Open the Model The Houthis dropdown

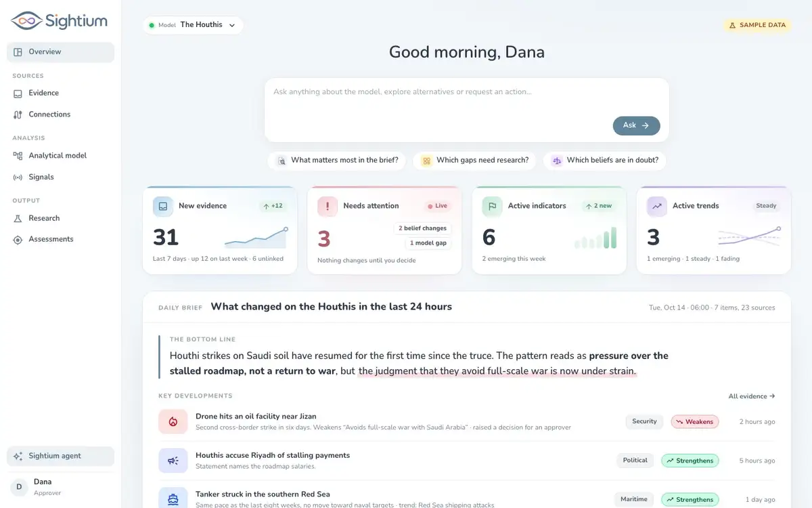pos(193,25)
